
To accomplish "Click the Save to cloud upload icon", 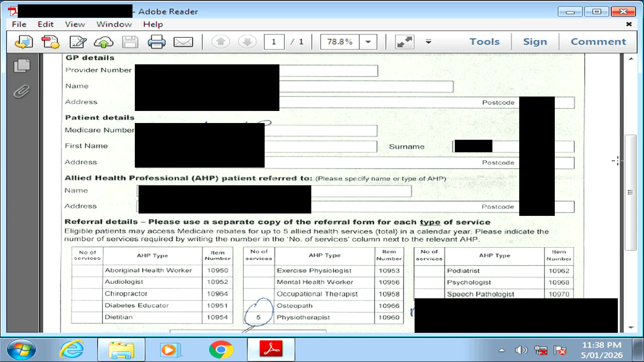I will click(103, 42).
